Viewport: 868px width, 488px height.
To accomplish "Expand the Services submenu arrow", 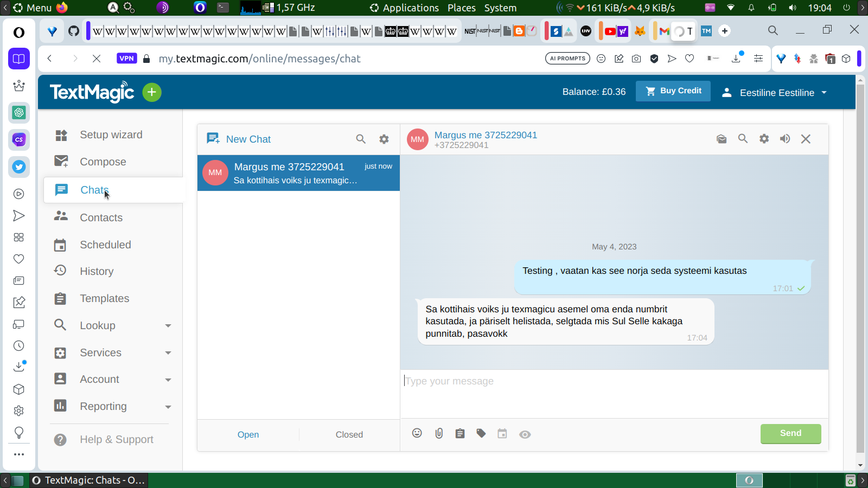I will [168, 353].
